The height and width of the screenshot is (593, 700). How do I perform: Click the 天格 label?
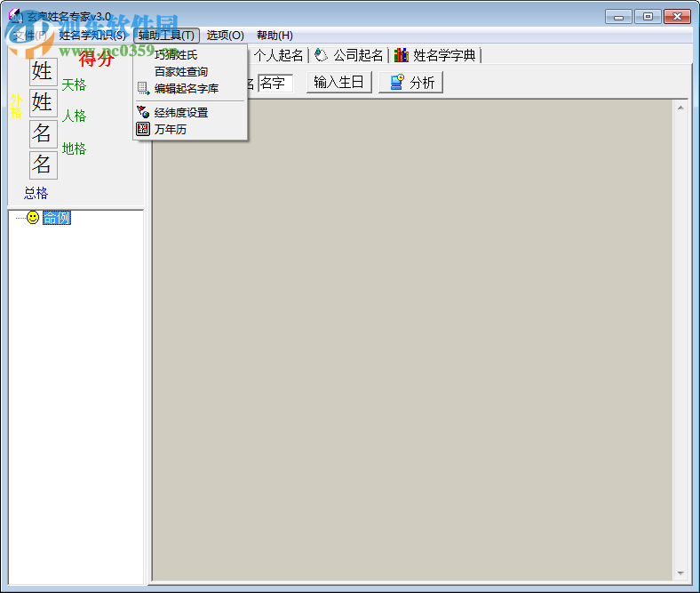[74, 84]
